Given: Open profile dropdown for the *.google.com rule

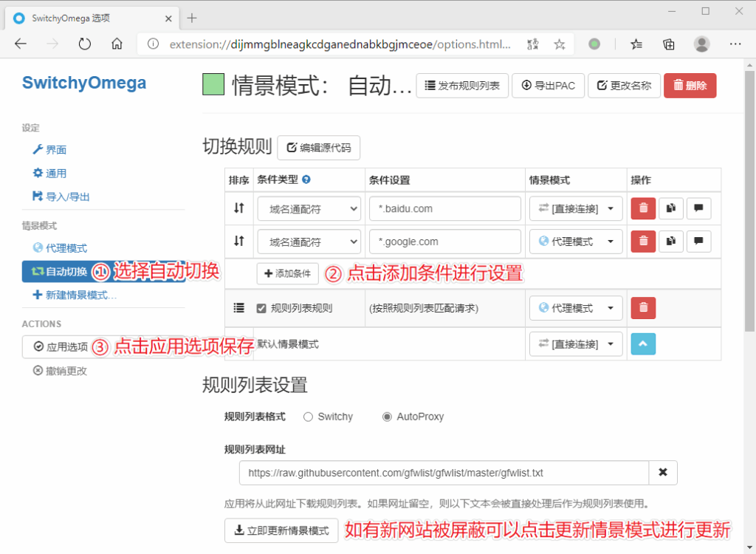Looking at the screenshot, I should tap(575, 242).
